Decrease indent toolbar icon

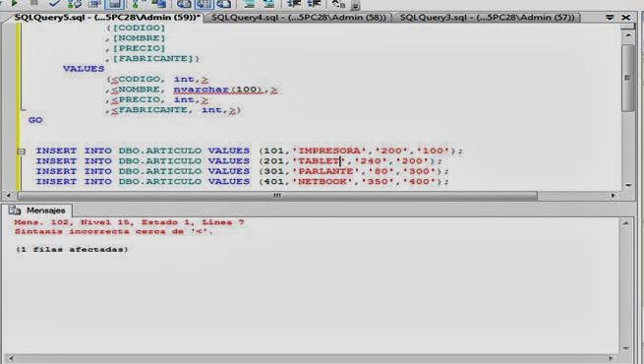pos(294,4)
